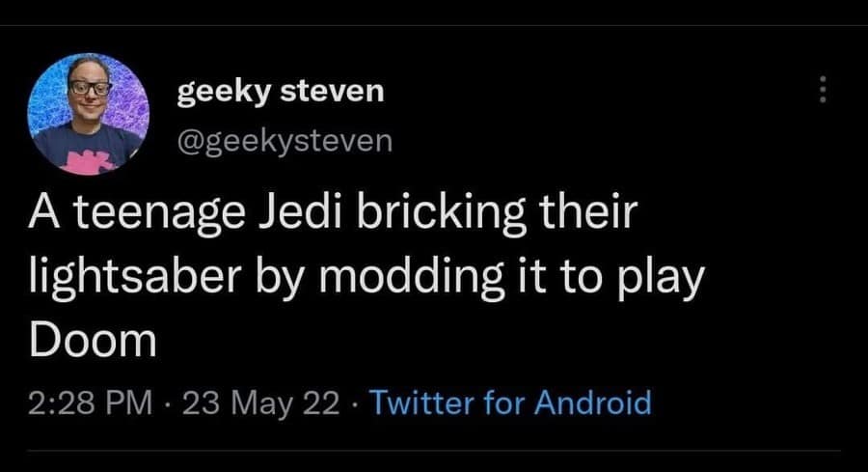Viewport: 868px width, 472px height.
Task: Open the "geeky steven" display name
Action: [x=280, y=92]
